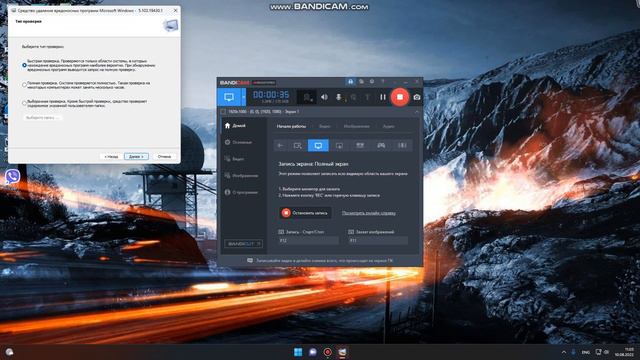
Task: Select the quick scan radio option
Action: 24,65
